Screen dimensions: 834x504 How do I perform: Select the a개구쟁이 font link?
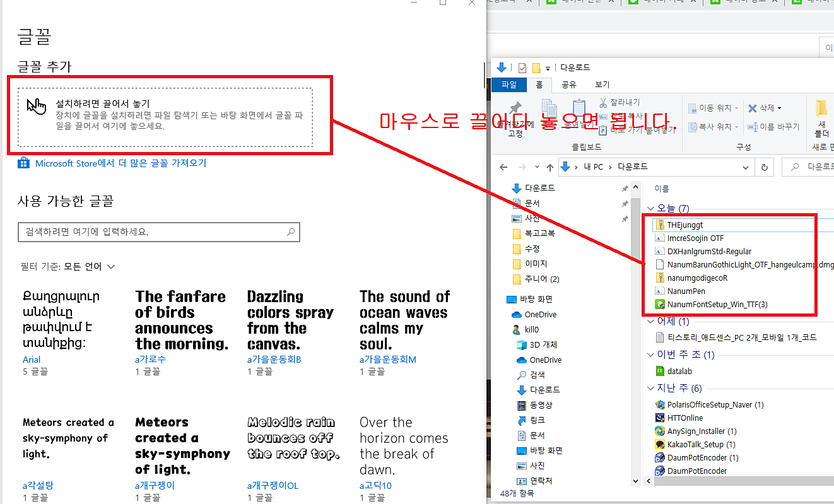pyautogui.click(x=155, y=486)
